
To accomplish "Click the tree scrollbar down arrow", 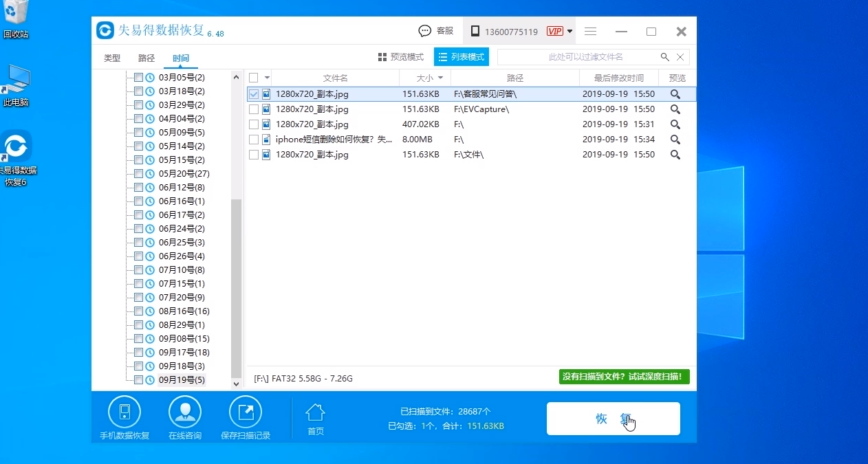I will (x=237, y=384).
